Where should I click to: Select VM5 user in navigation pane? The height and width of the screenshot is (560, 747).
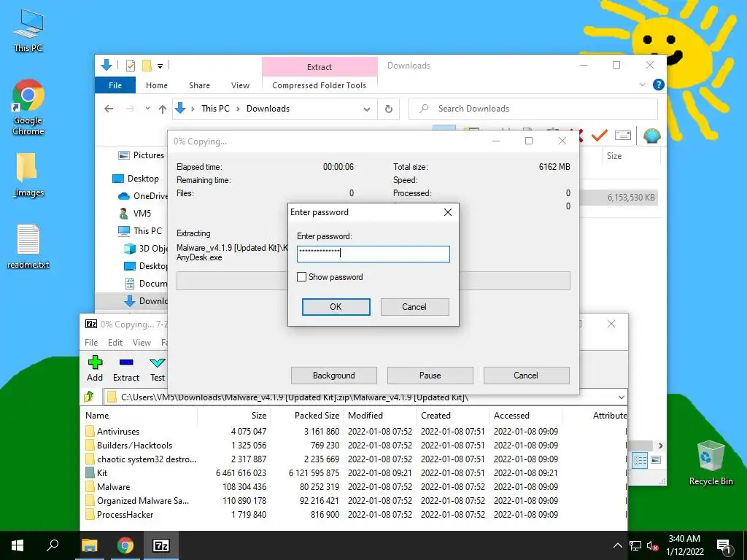coord(135,214)
